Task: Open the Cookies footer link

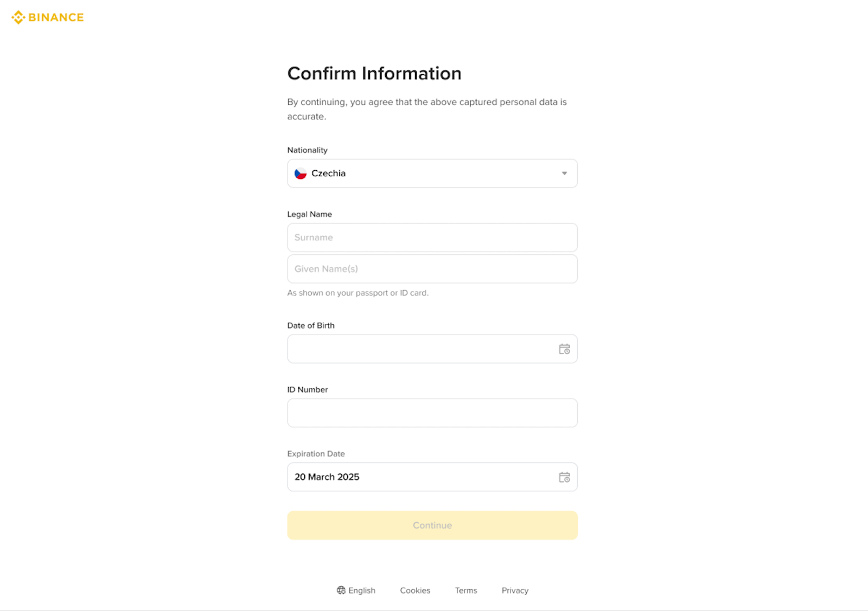Action: point(415,590)
